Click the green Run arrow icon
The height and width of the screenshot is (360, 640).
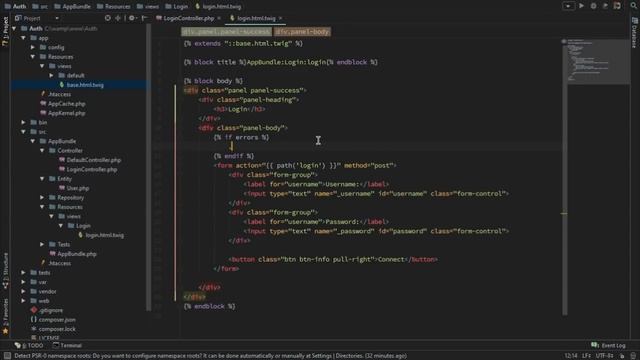click(x=581, y=6)
